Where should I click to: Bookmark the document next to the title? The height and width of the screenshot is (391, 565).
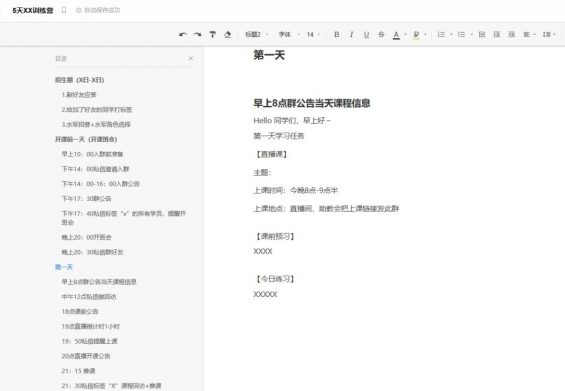[x=64, y=10]
